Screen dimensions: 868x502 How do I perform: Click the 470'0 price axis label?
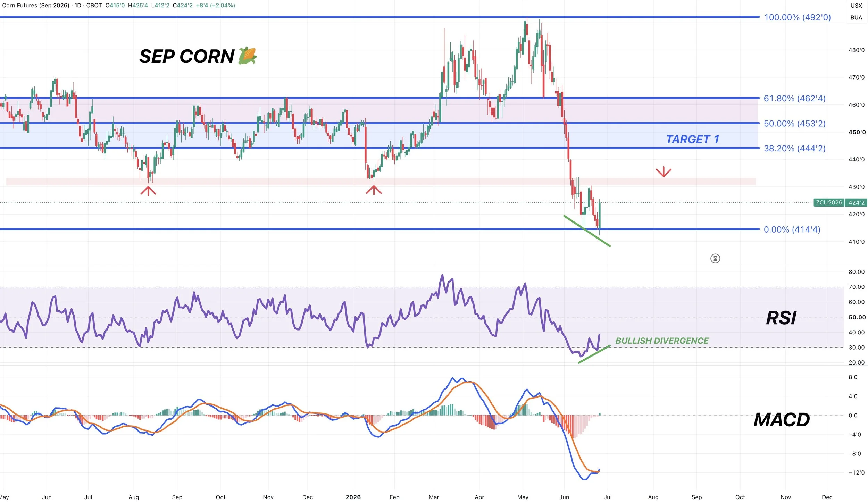[x=857, y=77]
